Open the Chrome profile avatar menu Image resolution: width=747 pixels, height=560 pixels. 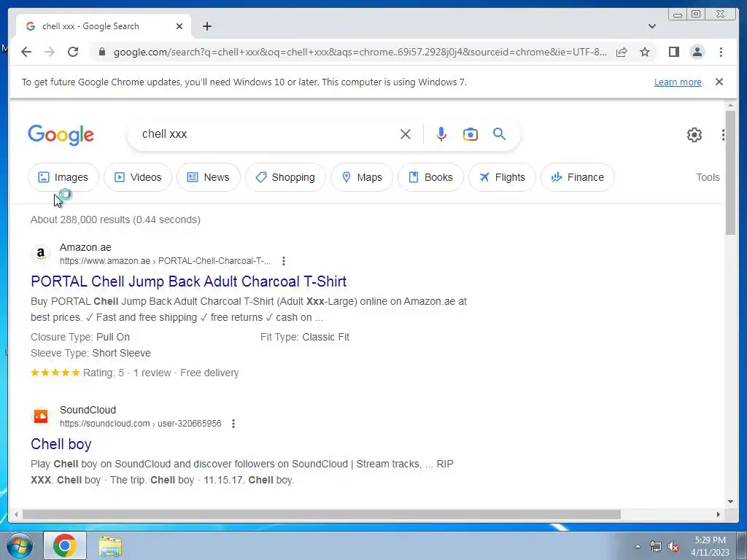[697, 52]
